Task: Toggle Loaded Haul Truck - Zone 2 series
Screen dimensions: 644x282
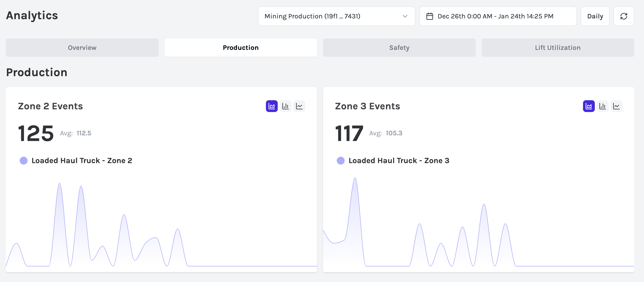Action: click(81, 160)
